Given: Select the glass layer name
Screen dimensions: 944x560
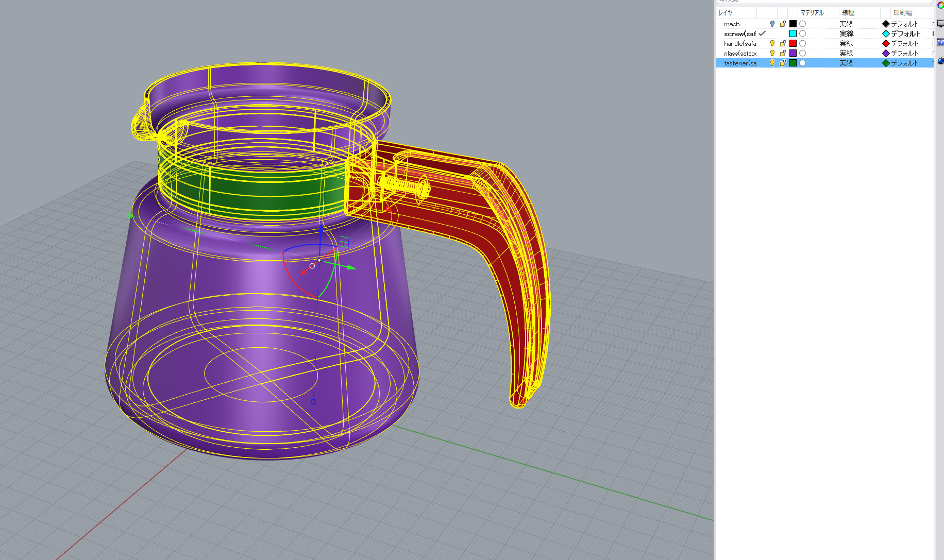Looking at the screenshot, I should point(740,53).
